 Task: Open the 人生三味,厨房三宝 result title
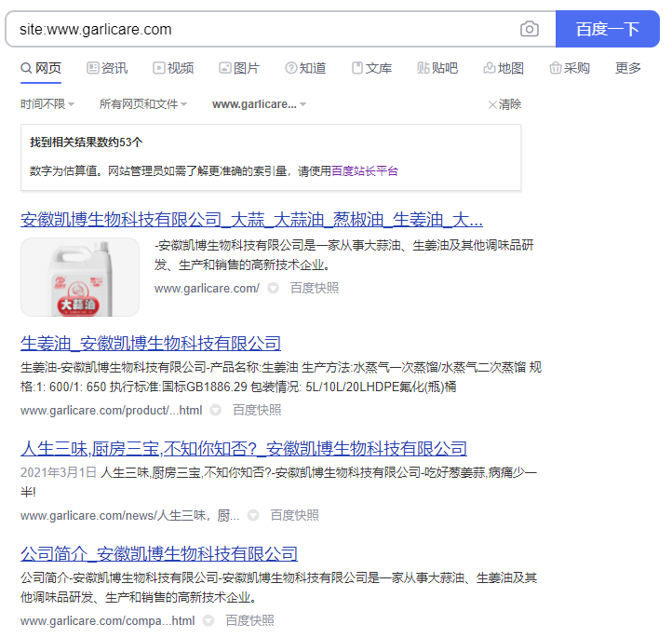click(244, 449)
